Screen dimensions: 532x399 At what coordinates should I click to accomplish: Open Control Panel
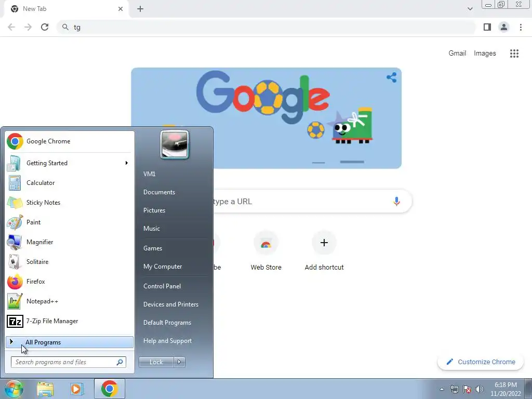click(x=162, y=286)
